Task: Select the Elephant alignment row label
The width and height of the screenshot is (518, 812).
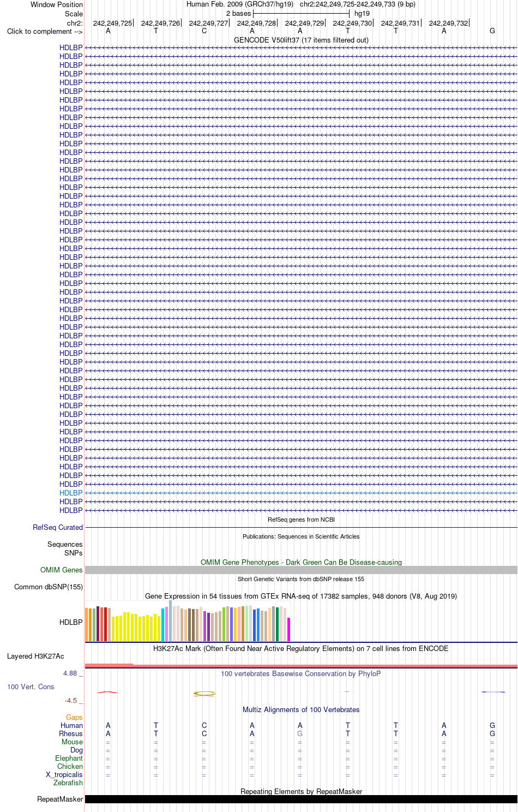Action: [69, 758]
